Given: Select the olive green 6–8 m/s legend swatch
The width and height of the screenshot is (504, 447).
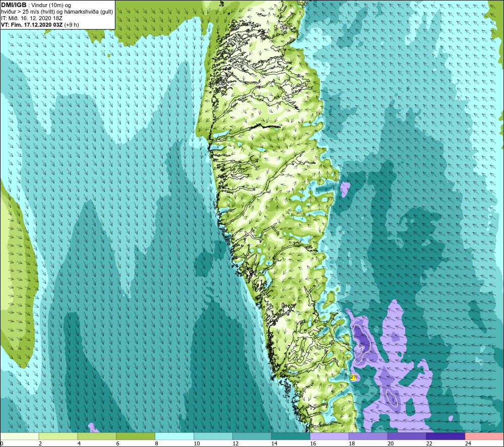Looking at the screenshot, I should point(136,436).
